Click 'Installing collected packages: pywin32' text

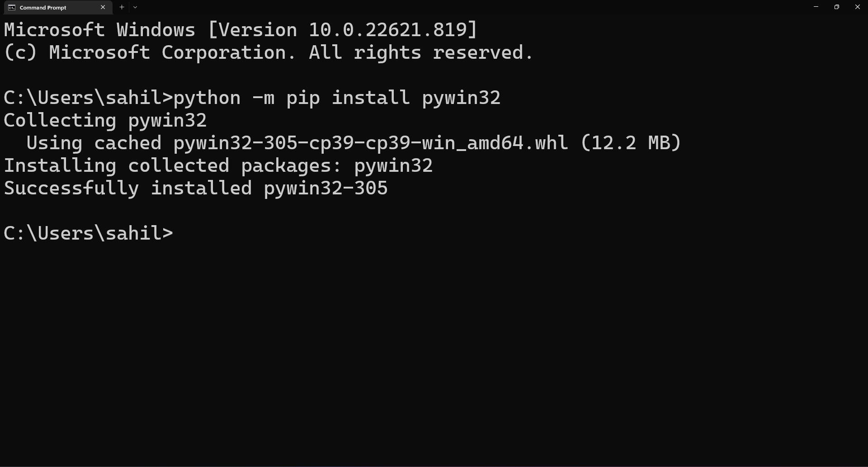[x=218, y=165]
